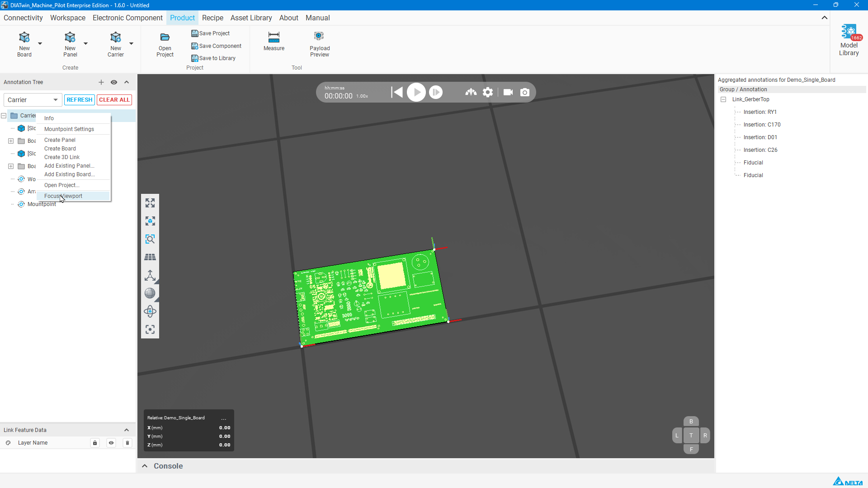This screenshot has height=488, width=868.
Task: Click the shading sphere icon
Action: pyautogui.click(x=150, y=293)
